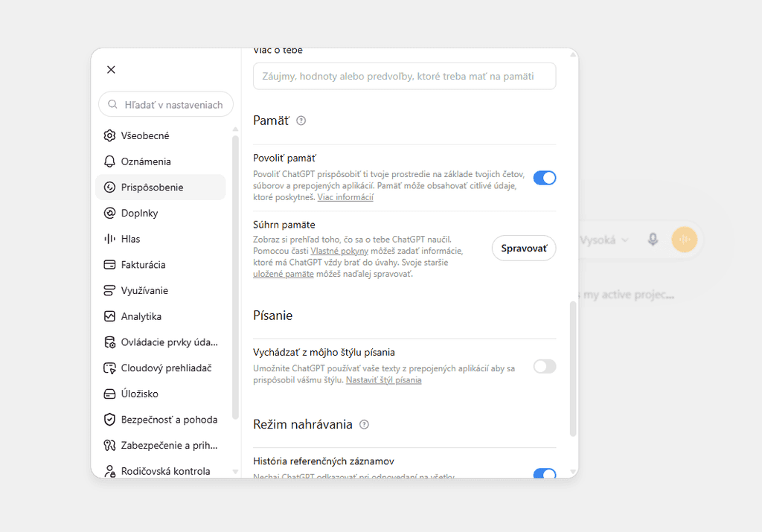Image resolution: width=762 pixels, height=532 pixels.
Task: Disable the Povoliť pamäť toggle
Action: (544, 178)
